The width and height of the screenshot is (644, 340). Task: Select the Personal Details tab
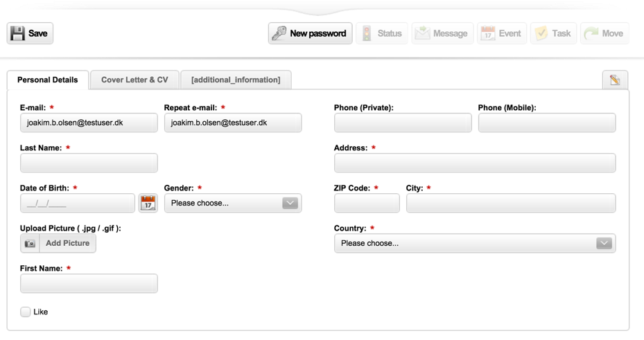click(47, 80)
